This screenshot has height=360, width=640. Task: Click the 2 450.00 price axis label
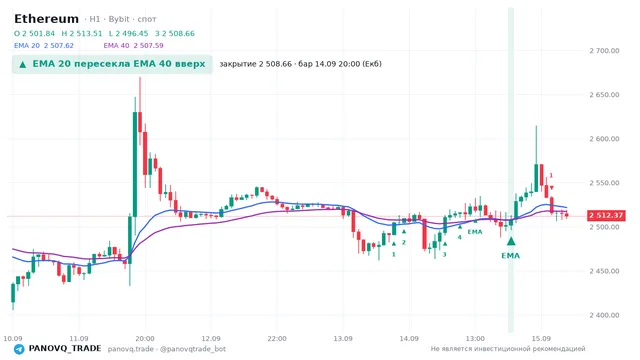point(604,271)
